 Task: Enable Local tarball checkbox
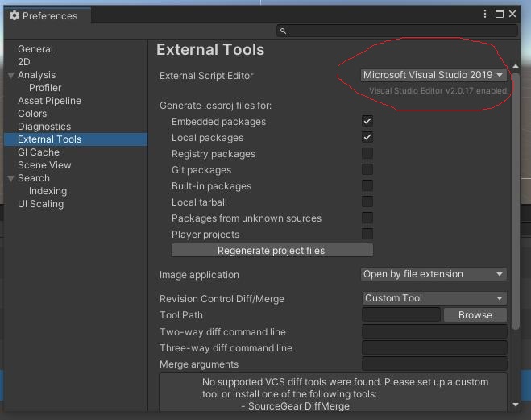(367, 202)
